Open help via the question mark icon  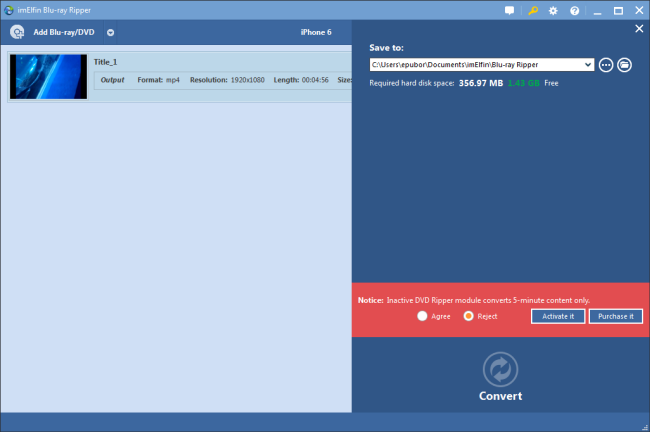click(575, 11)
